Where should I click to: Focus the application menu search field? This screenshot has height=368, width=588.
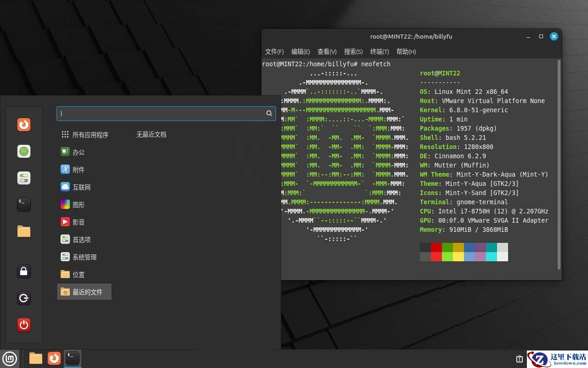point(166,114)
